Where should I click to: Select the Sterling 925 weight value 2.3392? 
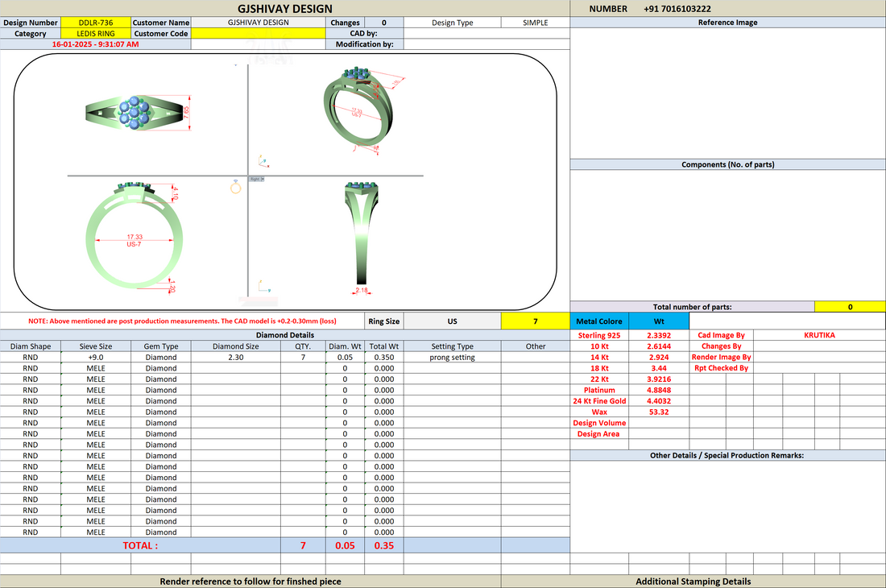[659, 335]
